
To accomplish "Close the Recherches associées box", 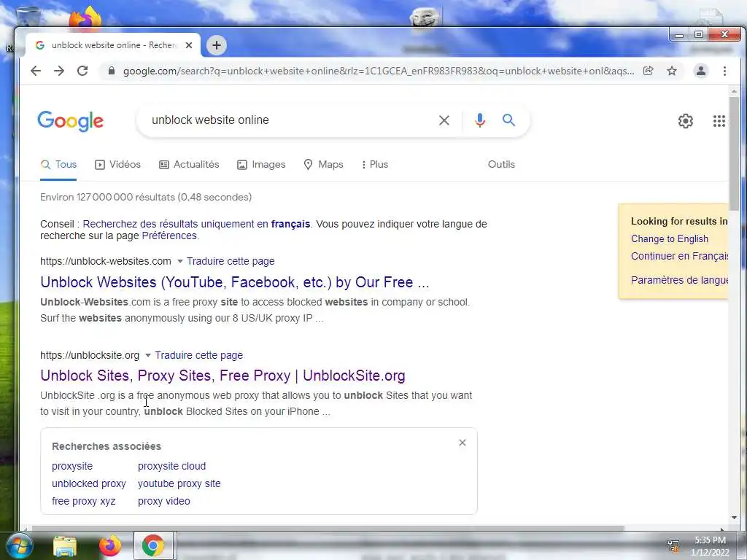I will tap(462, 443).
